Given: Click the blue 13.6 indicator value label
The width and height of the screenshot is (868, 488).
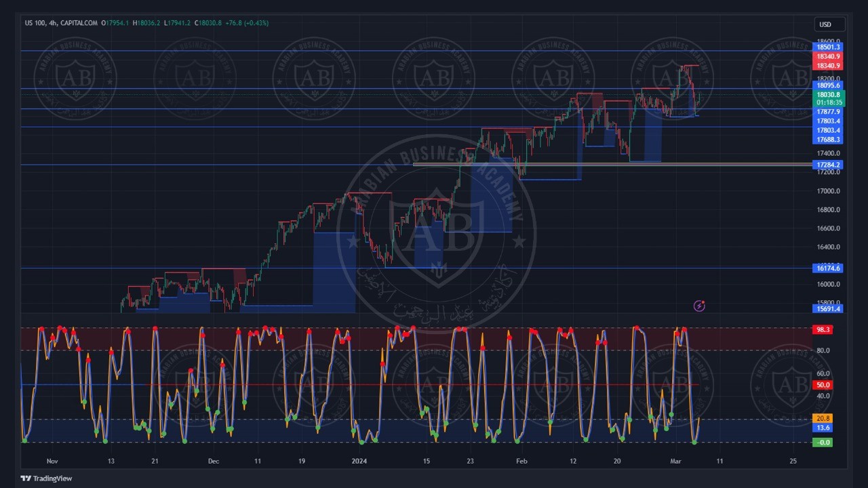Looking at the screenshot, I should point(823,428).
